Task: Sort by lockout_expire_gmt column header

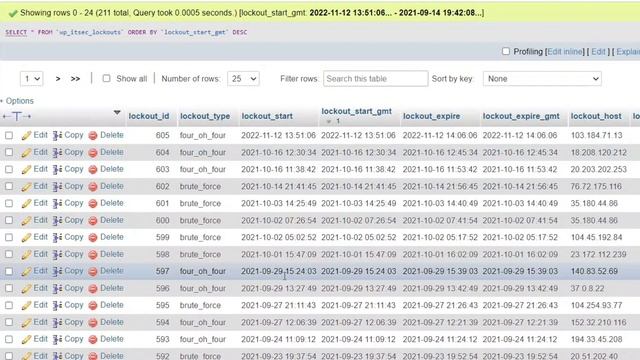Action: (521, 116)
